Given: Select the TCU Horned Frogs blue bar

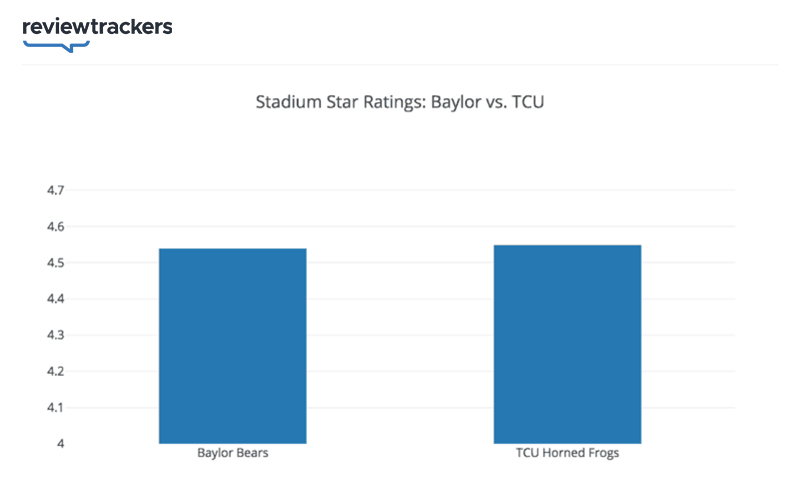Looking at the screenshot, I should pos(567,343).
